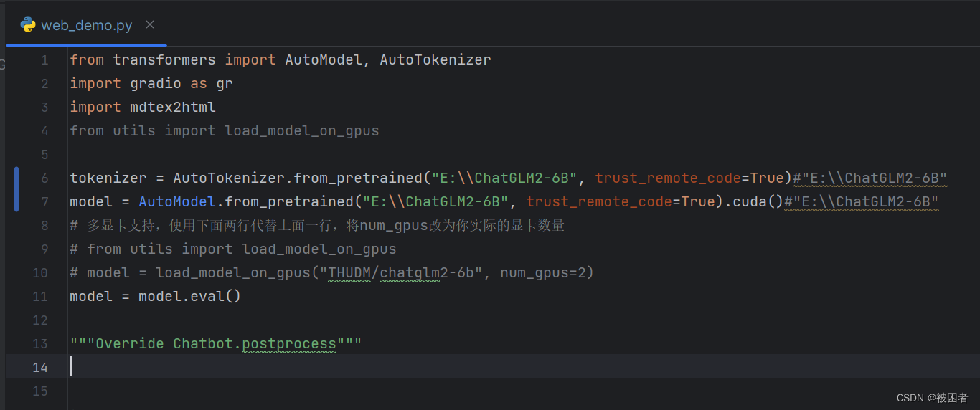
Task: Click the Chinese multi-GPU comment on line 8
Action: tap(317, 226)
